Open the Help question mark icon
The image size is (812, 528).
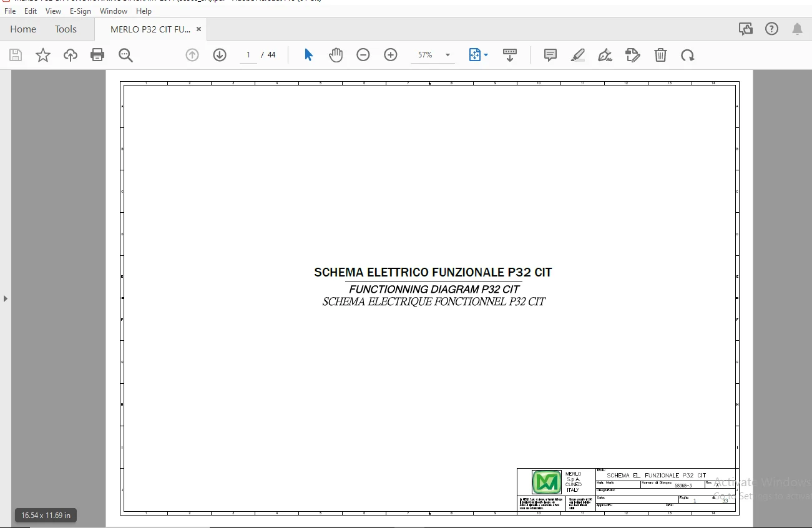(x=772, y=29)
